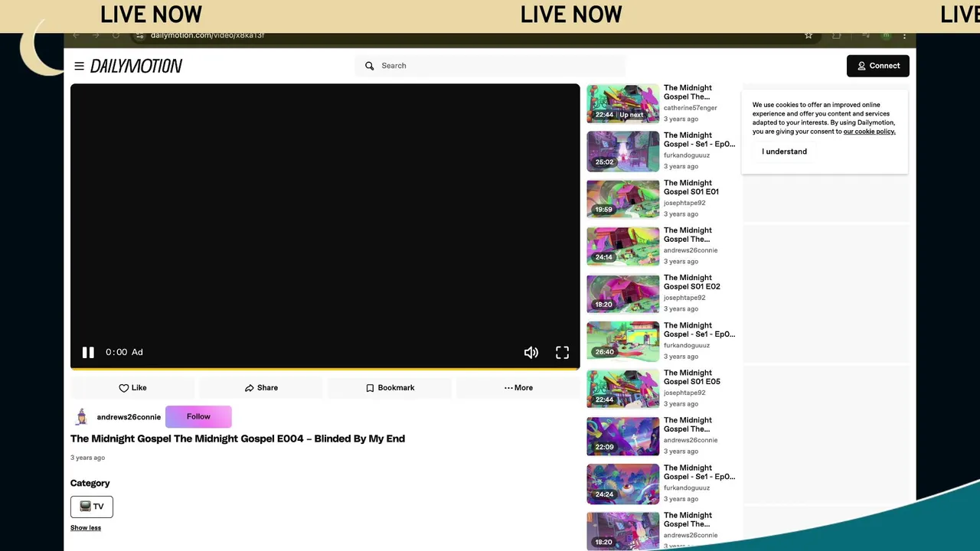The height and width of the screenshot is (551, 980).
Task: Open andrews26connie channel name link
Action: pyautogui.click(x=129, y=417)
